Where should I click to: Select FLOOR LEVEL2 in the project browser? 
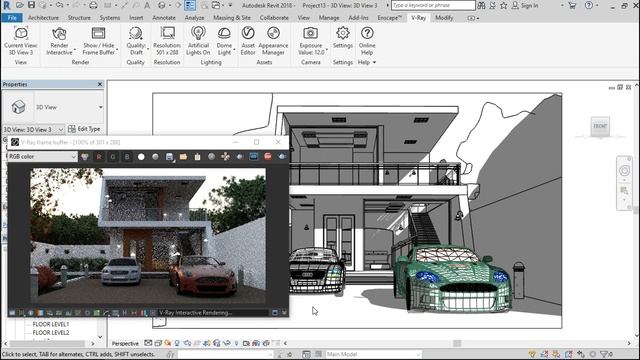click(x=51, y=333)
